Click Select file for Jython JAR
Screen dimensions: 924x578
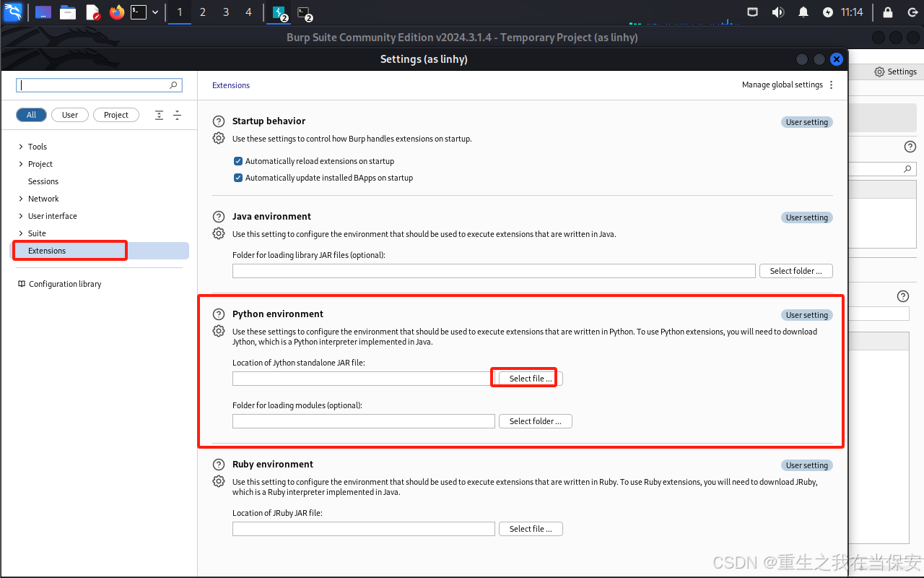coord(531,379)
